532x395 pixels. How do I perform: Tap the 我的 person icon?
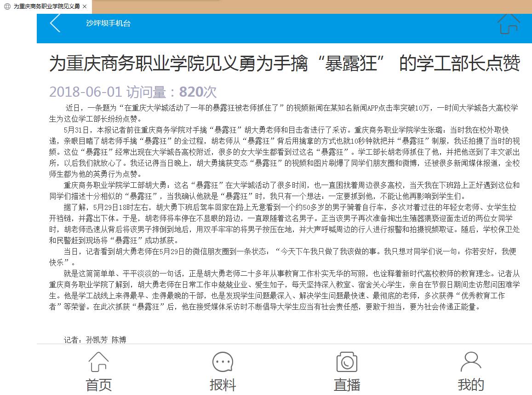471,362
